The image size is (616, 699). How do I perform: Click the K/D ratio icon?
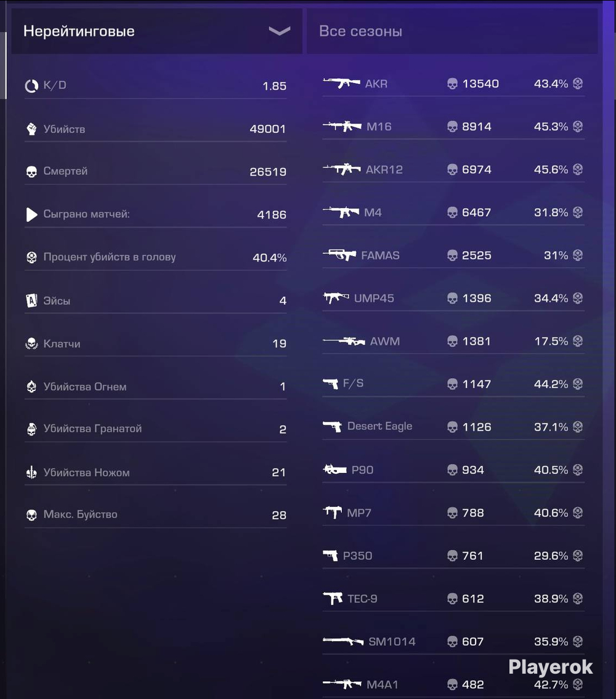pos(31,86)
